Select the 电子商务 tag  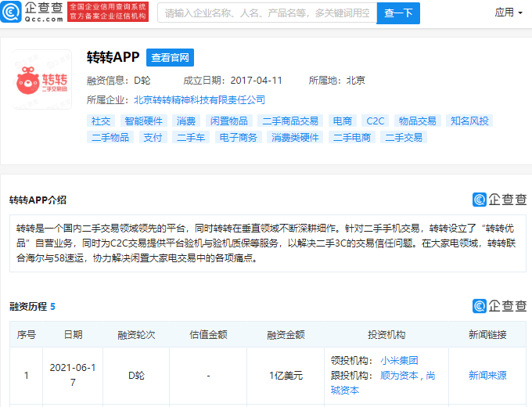point(238,138)
